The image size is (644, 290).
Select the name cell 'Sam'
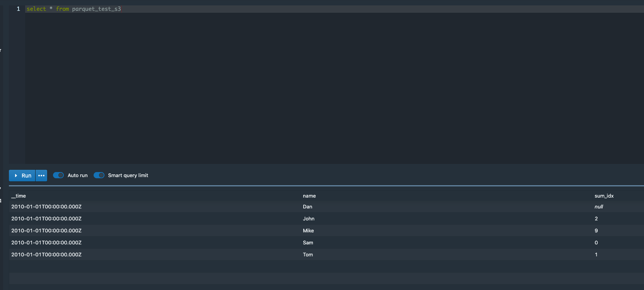pos(308,243)
